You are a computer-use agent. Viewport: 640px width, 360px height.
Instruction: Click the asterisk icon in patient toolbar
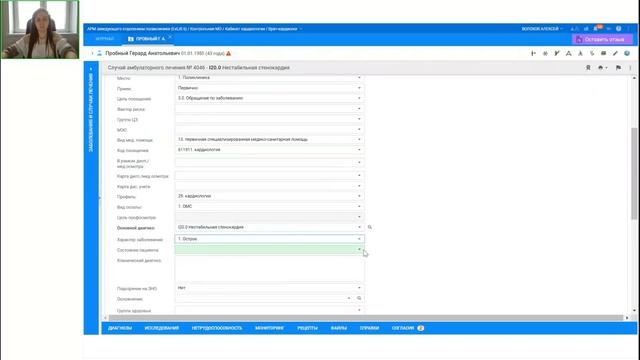click(x=545, y=53)
